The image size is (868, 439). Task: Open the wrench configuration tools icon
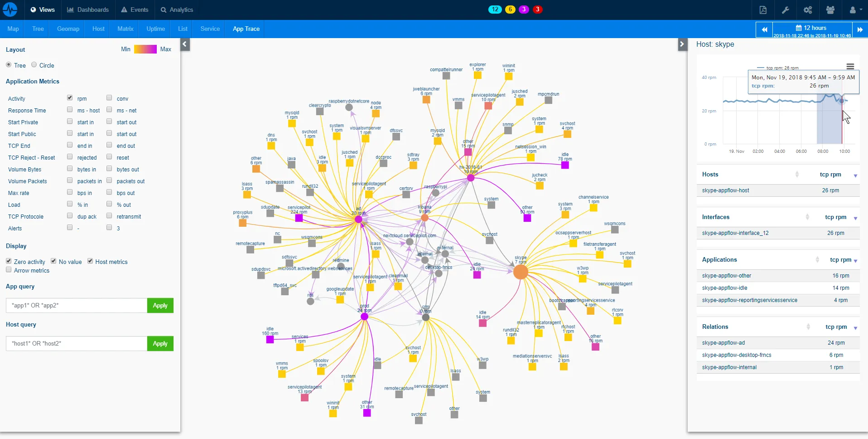coord(786,10)
